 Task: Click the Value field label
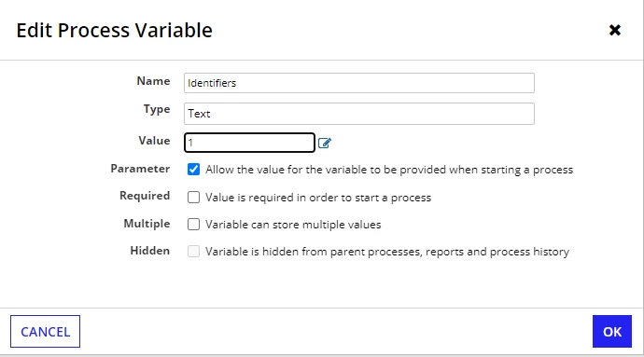click(154, 141)
